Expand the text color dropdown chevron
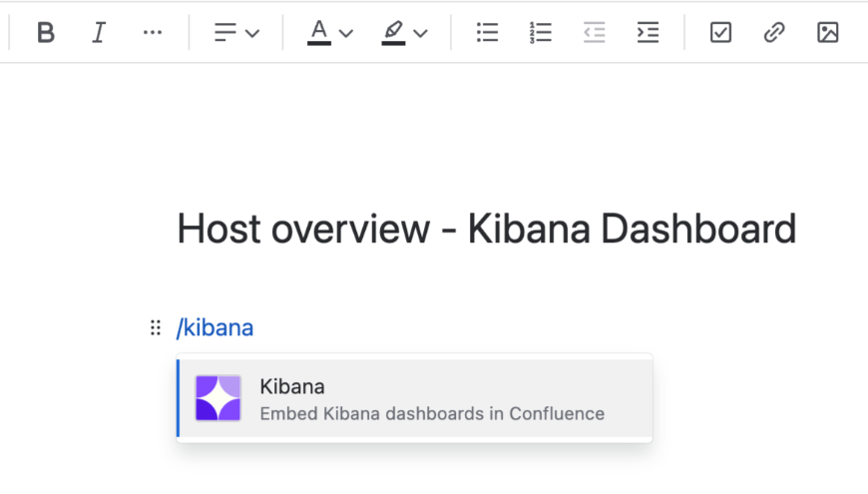 click(x=346, y=34)
